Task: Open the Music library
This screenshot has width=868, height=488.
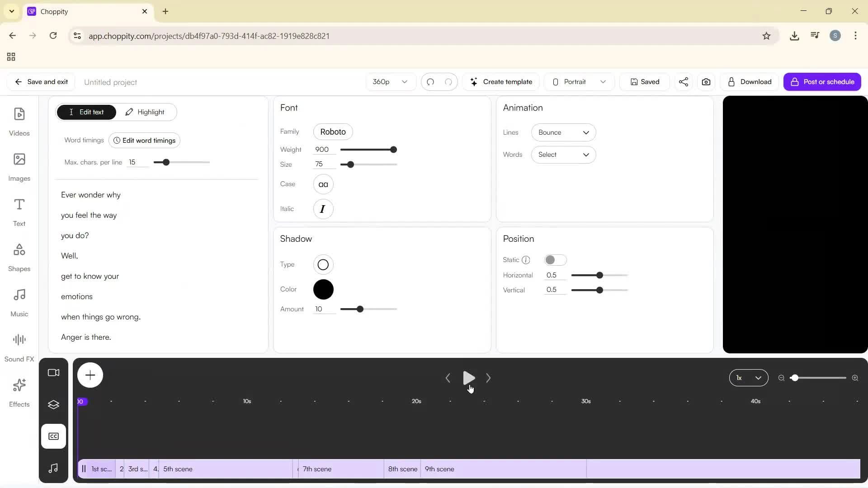Action: 19,301
